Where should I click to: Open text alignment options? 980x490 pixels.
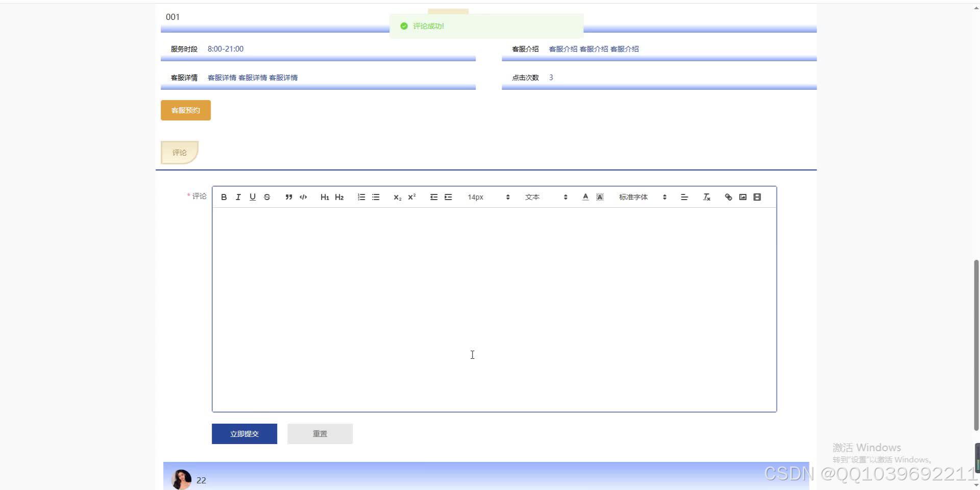684,197
